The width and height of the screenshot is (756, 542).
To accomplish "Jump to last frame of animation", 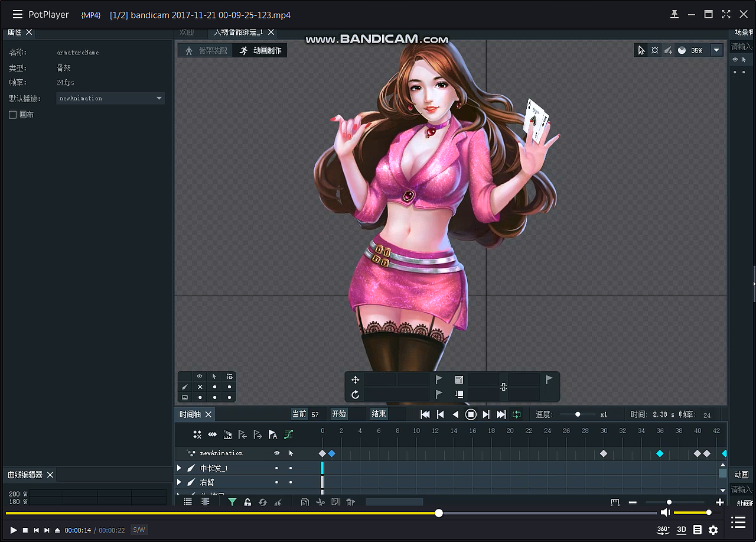I will (501, 414).
